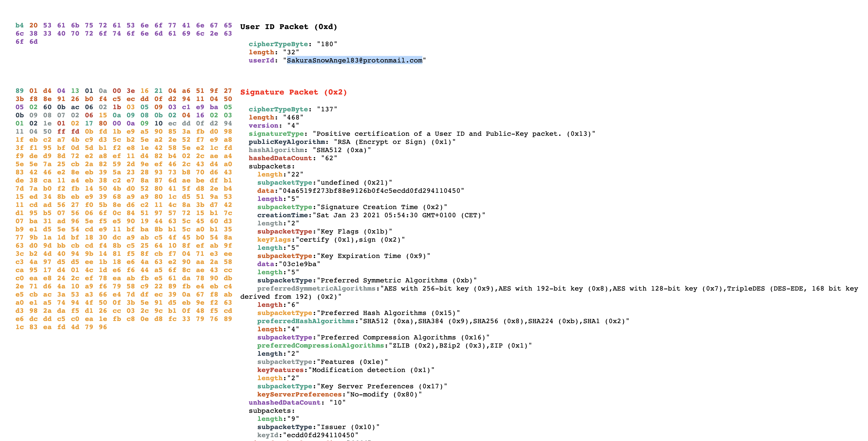
Task: Click the cipherTypeByte "180" line
Action: (x=293, y=44)
